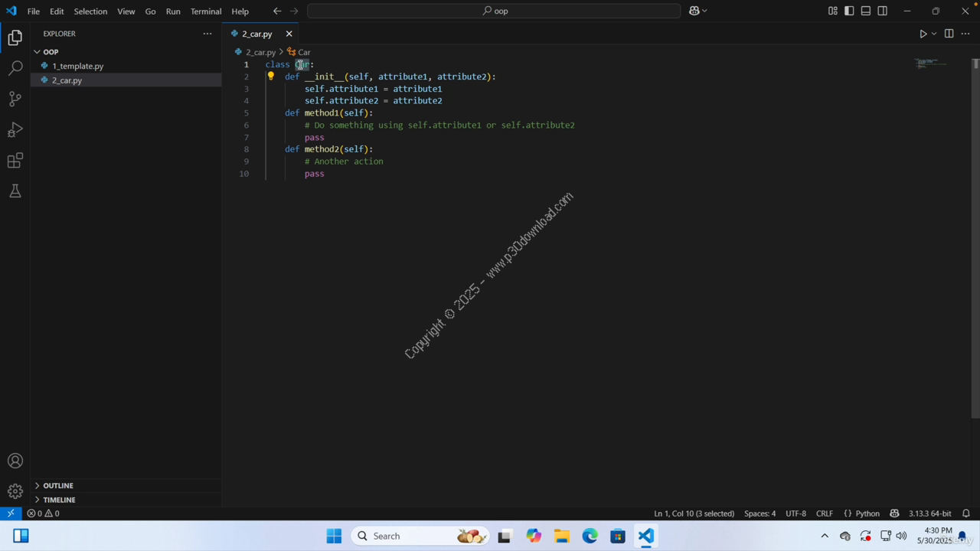Run the Python file with play button
Image resolution: width=980 pixels, height=551 pixels.
(923, 34)
